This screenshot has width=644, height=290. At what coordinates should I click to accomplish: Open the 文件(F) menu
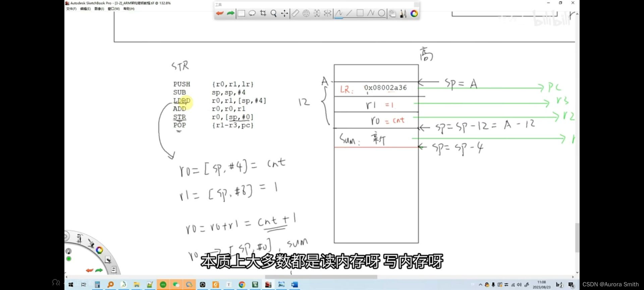(x=71, y=9)
